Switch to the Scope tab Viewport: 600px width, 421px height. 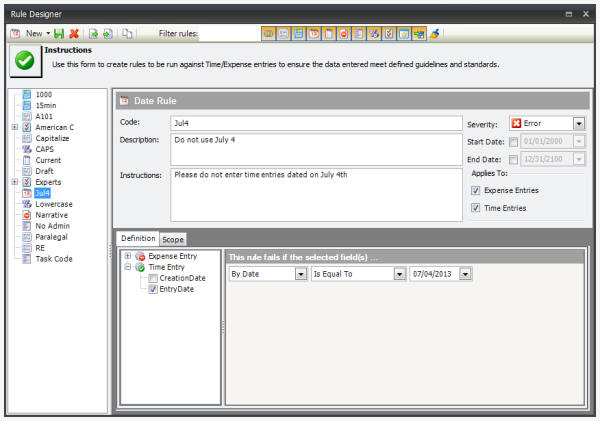coord(173,239)
